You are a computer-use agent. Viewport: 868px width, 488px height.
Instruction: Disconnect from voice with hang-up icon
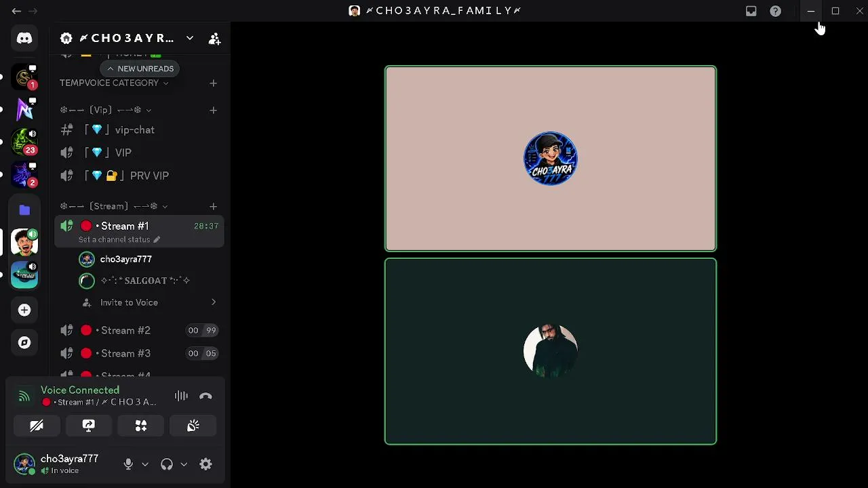pos(205,396)
